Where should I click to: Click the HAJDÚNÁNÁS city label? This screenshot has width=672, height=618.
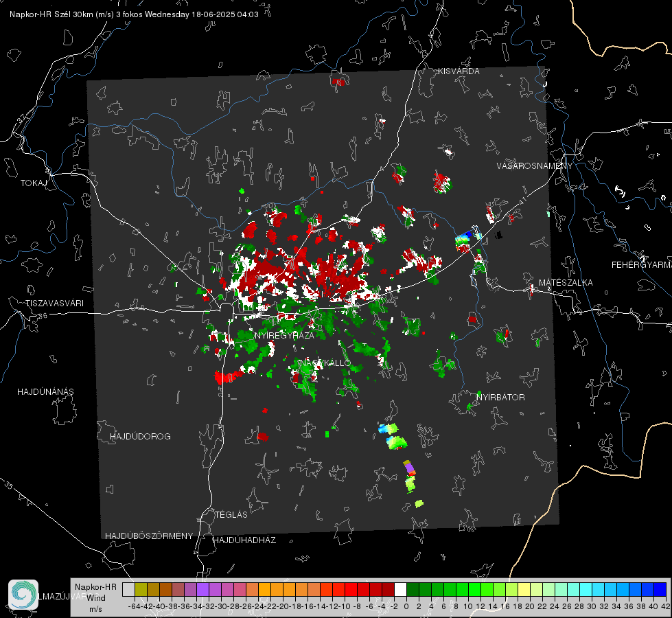[x=45, y=392]
